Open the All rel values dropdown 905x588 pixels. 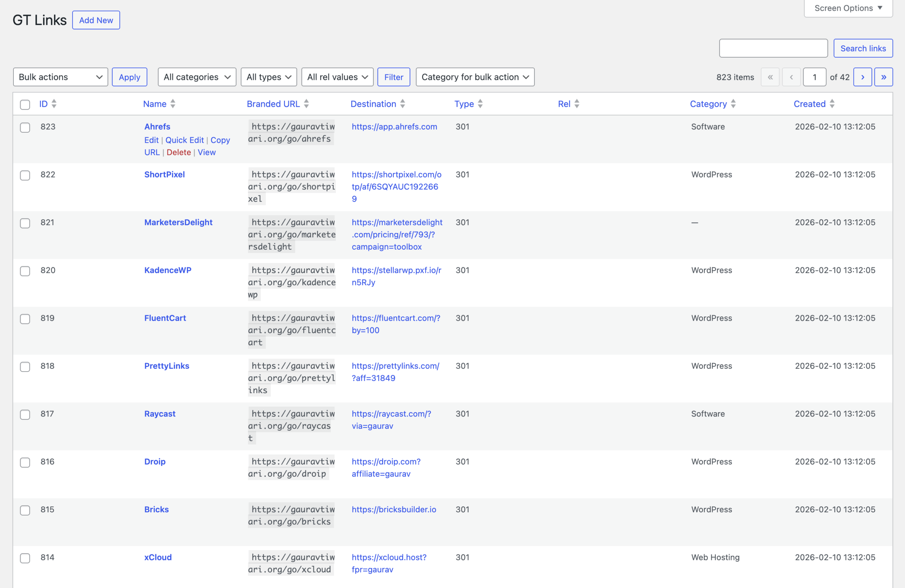point(337,77)
